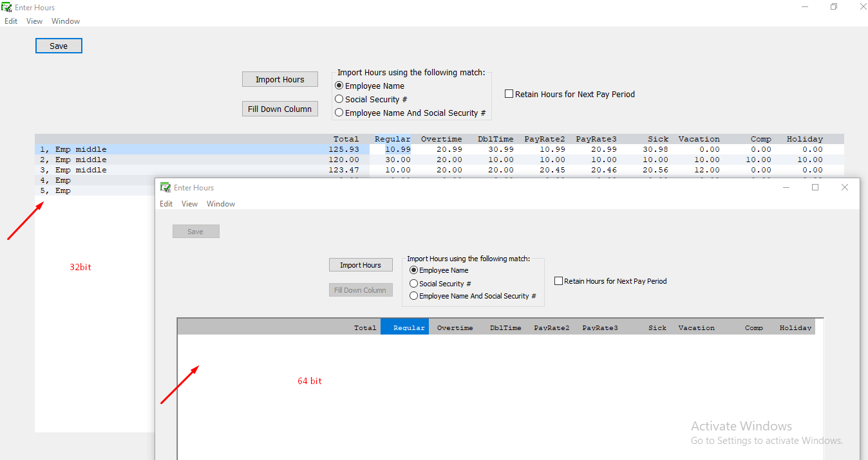Click the Total value 120.00
Viewport: 868px width, 460px height.
344,160
